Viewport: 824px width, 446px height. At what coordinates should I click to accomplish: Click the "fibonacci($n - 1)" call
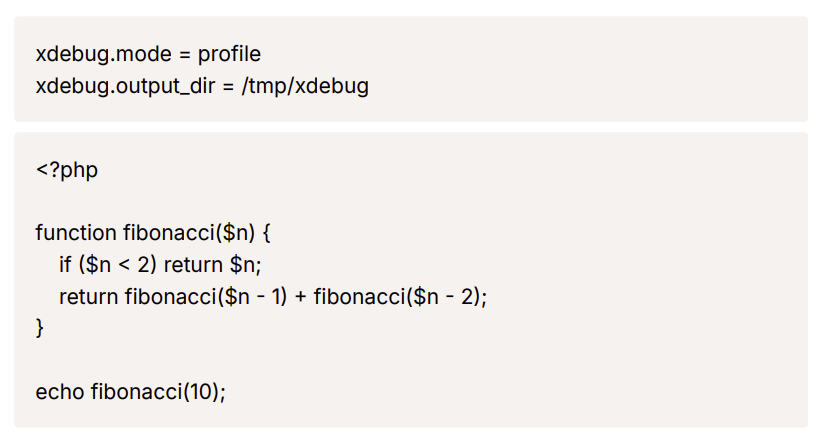coord(206,297)
